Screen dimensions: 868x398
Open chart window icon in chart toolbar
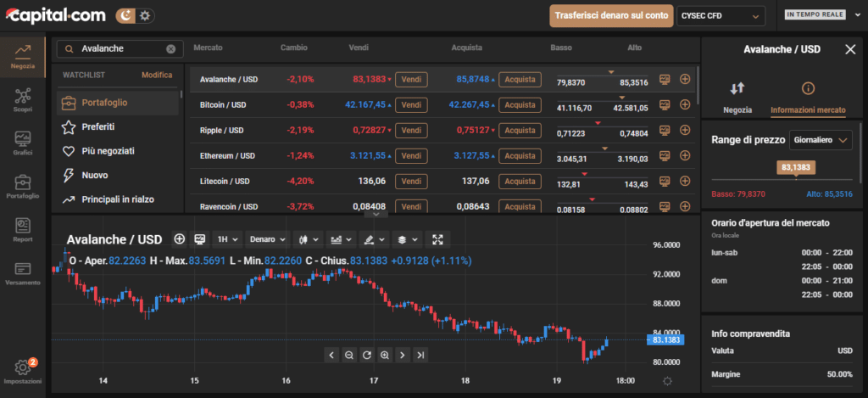pyautogui.click(x=200, y=239)
